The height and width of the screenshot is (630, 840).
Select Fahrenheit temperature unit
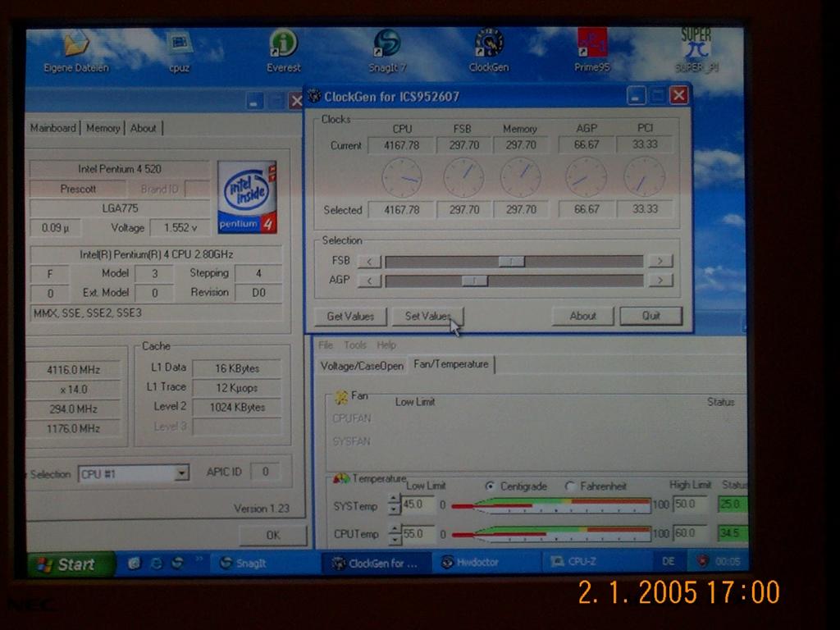click(570, 486)
